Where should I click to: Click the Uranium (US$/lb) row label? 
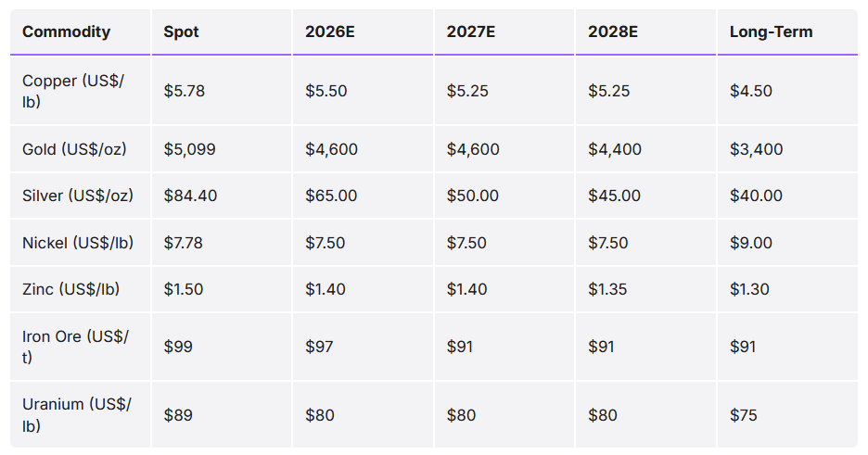[x=77, y=414]
